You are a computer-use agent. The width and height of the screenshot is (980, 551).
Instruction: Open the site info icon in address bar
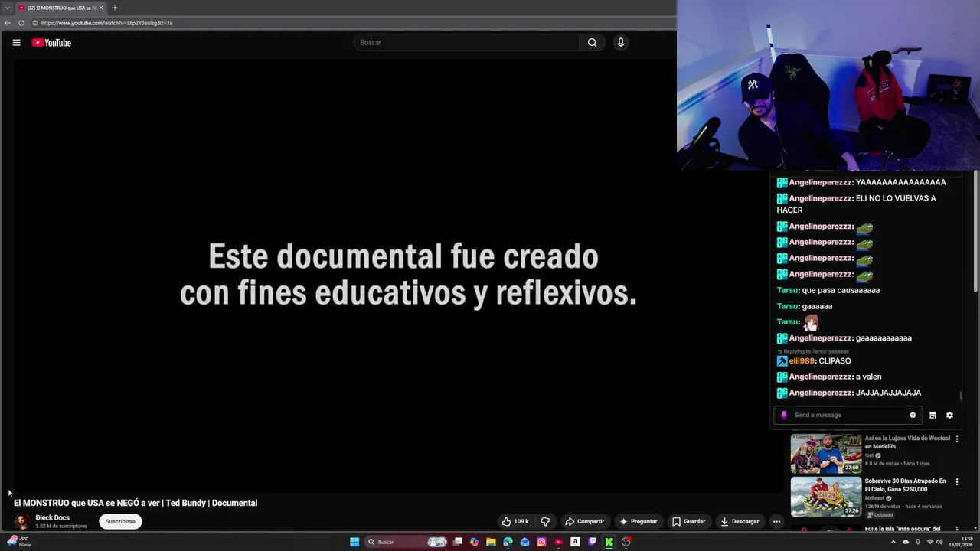[35, 23]
